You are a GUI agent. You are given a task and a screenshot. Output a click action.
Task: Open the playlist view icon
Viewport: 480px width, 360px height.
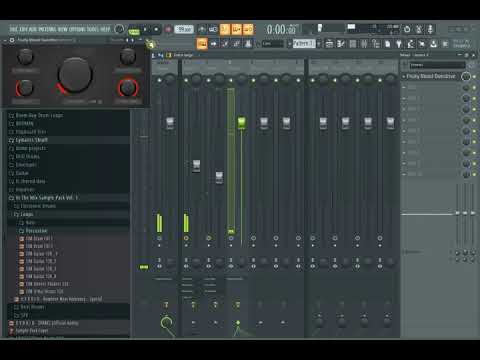tap(329, 44)
